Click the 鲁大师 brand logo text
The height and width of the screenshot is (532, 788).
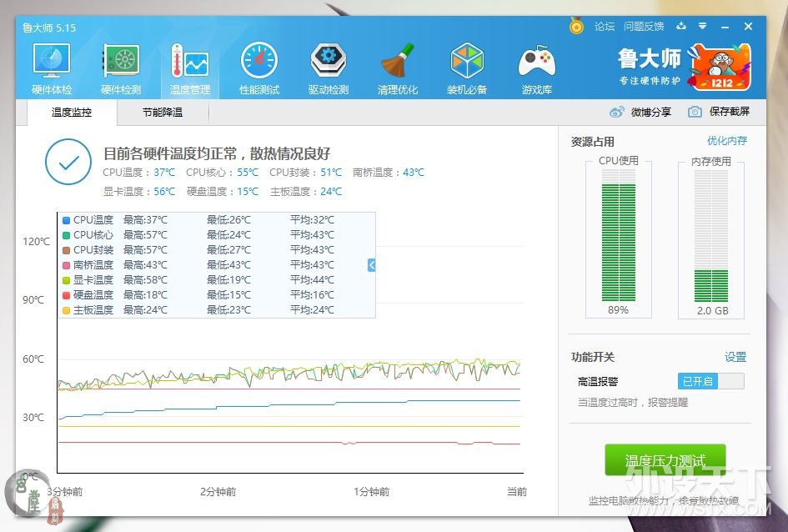(650, 58)
